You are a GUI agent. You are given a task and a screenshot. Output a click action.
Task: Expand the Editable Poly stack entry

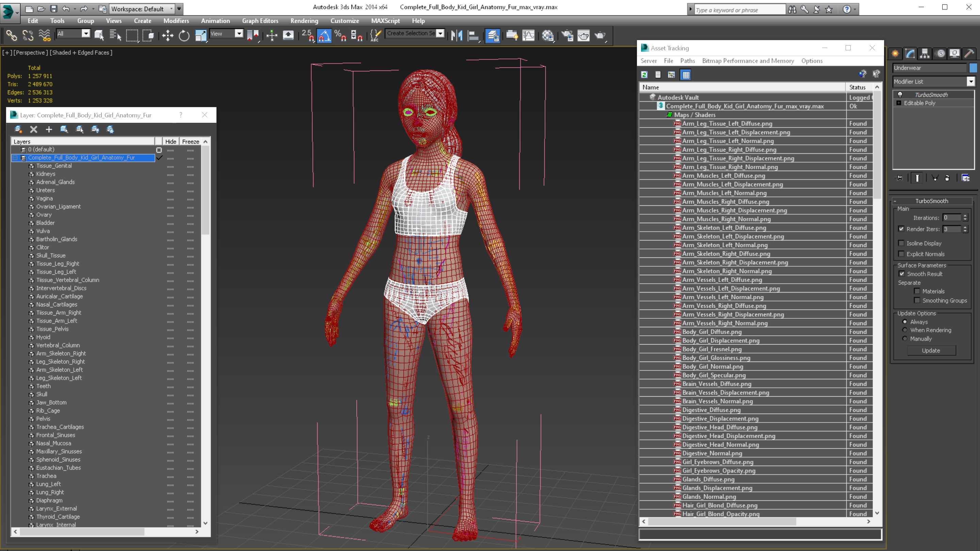coord(899,103)
